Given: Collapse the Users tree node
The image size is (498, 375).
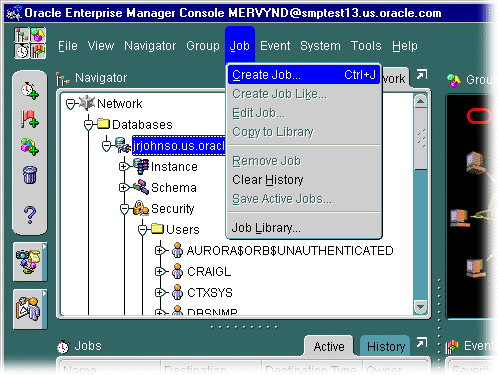Looking at the screenshot, I should click(x=142, y=230).
